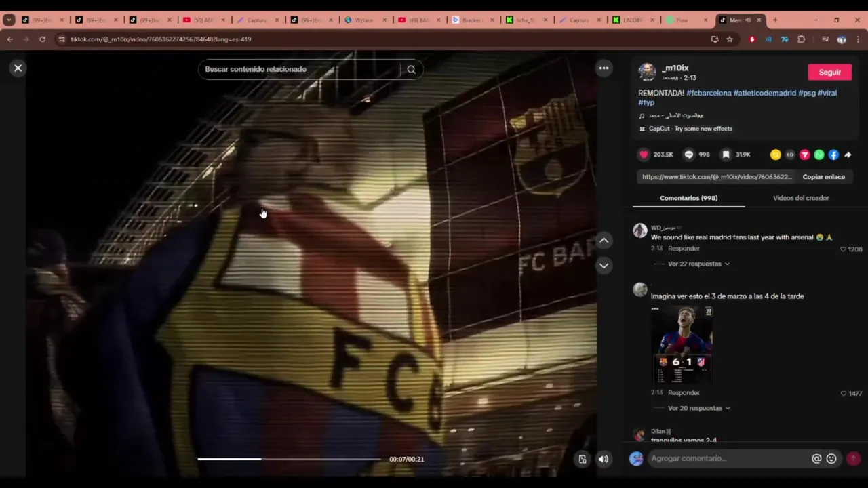
Task: Open comments via speech bubble icon
Action: 689,155
